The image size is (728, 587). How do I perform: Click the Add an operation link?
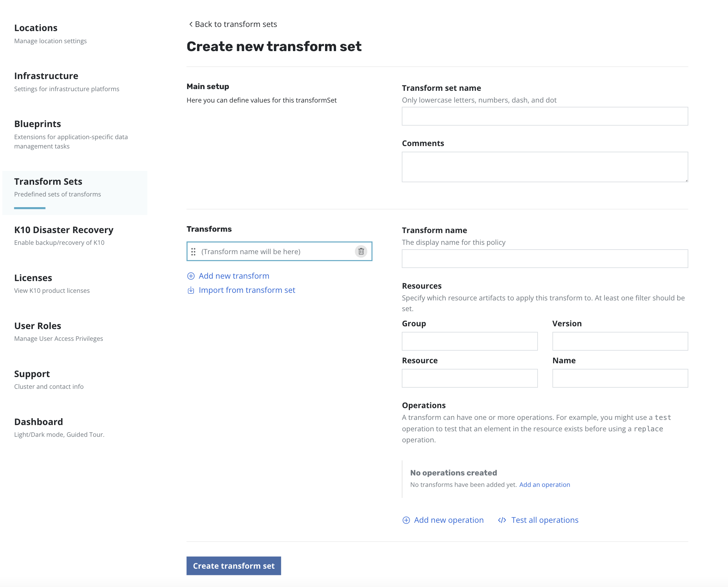(x=544, y=484)
